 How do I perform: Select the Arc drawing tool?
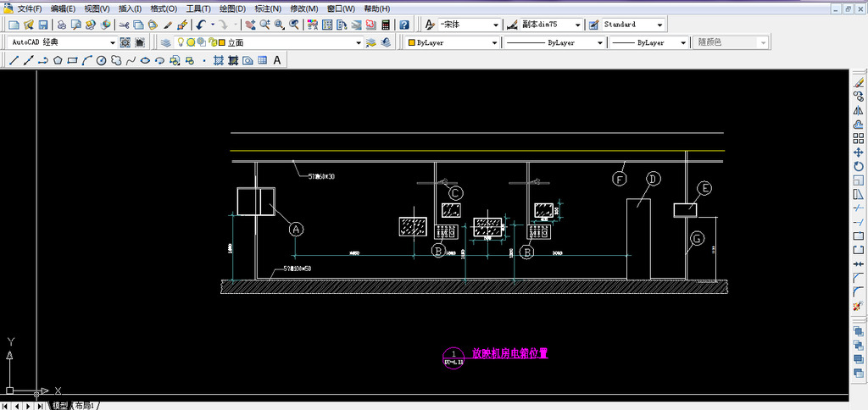tap(86, 60)
